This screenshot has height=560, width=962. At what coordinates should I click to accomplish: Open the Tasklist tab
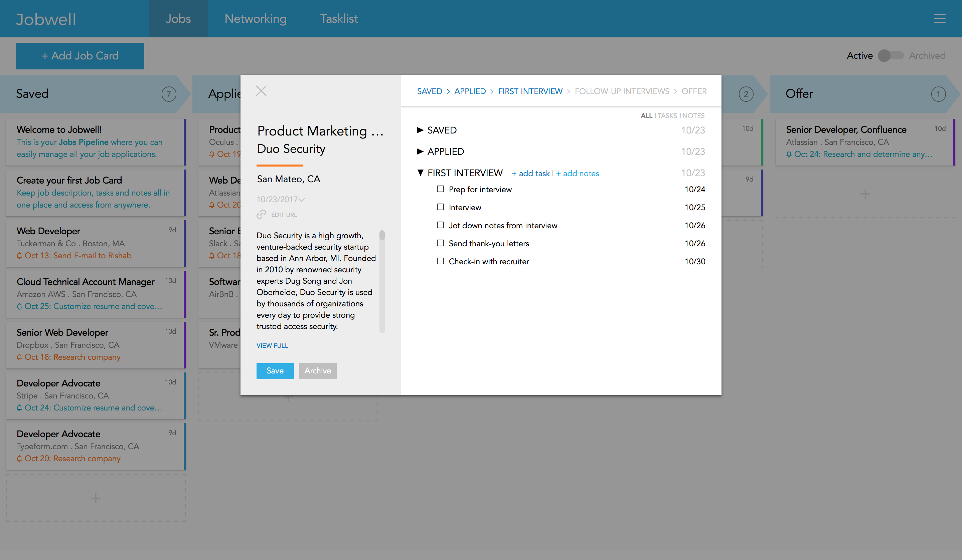pyautogui.click(x=339, y=19)
